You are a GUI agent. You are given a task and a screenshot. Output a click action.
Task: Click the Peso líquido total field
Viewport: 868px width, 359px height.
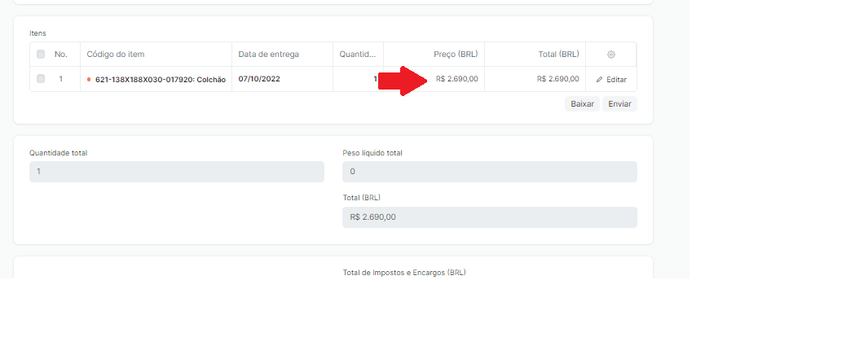point(489,172)
